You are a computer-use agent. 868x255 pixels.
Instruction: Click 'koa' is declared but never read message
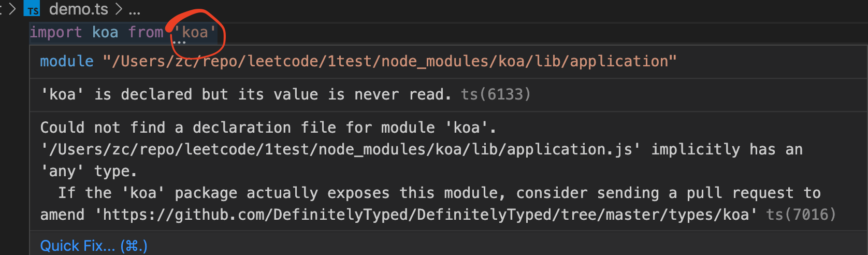(246, 94)
